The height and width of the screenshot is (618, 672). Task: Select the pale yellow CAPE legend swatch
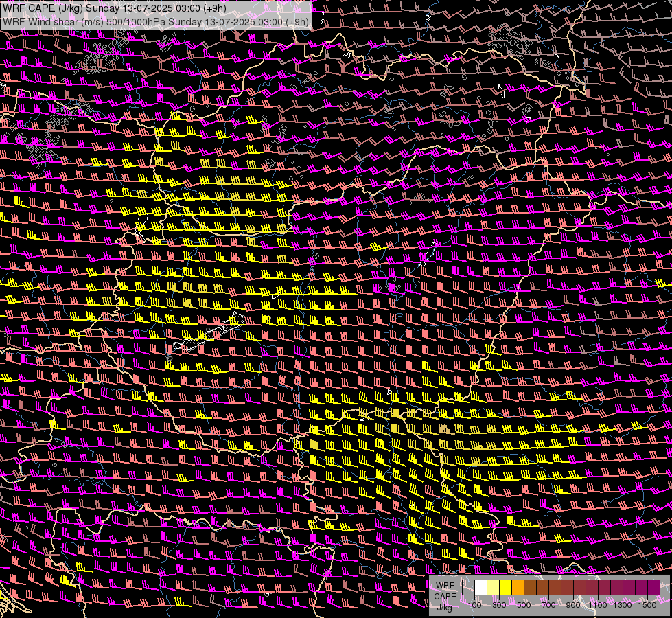pyautogui.click(x=494, y=588)
